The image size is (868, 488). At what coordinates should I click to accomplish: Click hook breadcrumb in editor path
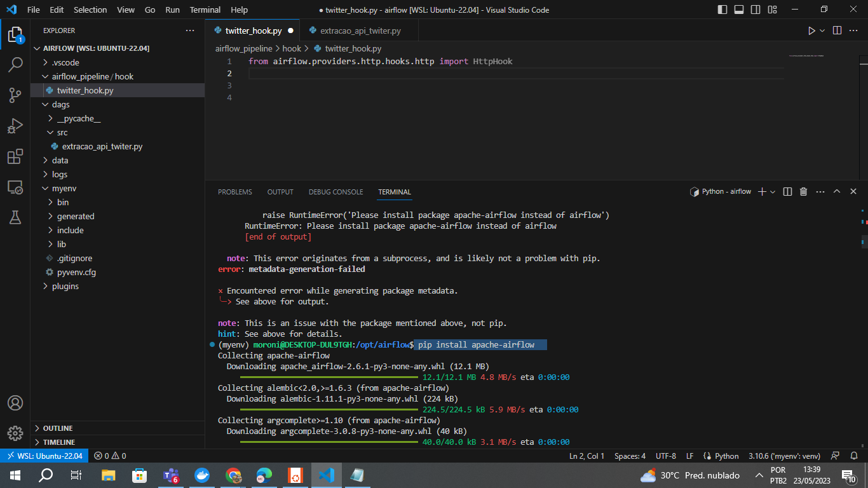point(292,48)
